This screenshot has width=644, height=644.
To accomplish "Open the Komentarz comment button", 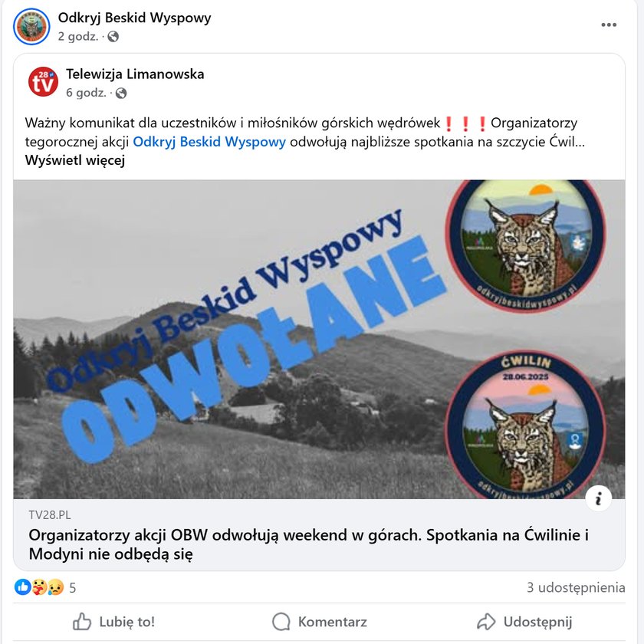I will (x=320, y=622).
